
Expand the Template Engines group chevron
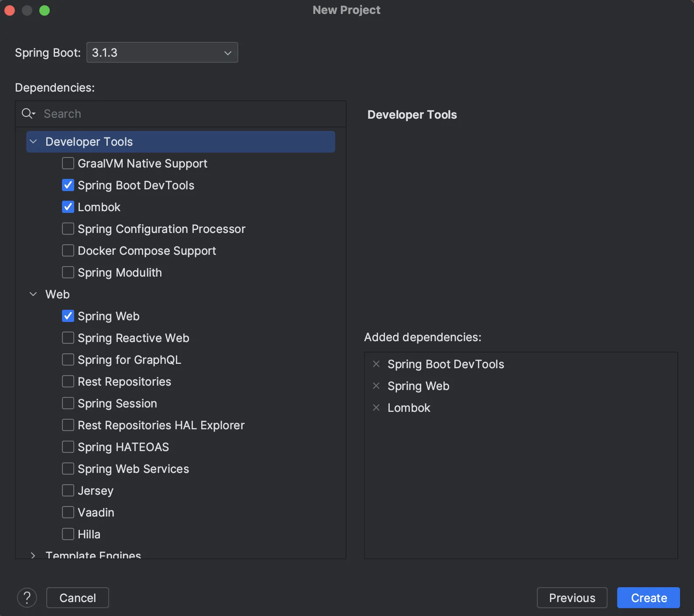[x=33, y=555]
